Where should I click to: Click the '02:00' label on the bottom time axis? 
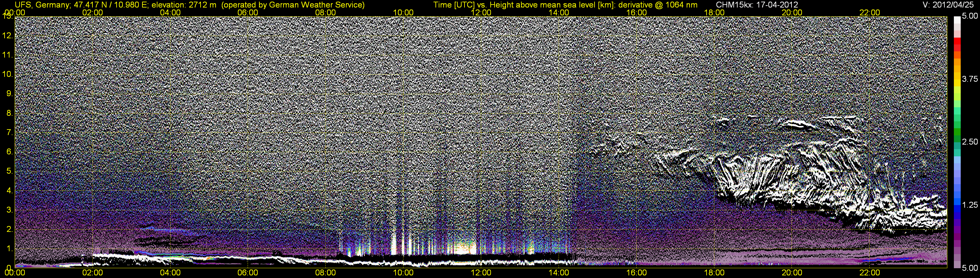point(92,273)
